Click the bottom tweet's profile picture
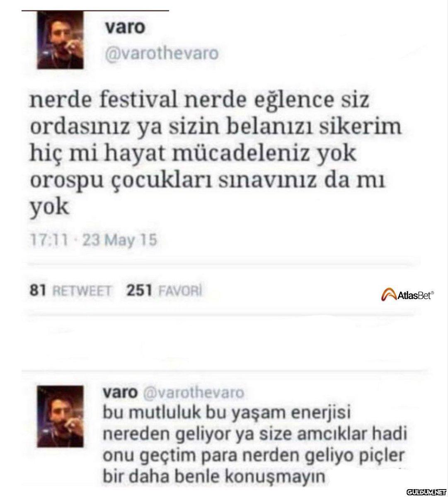Image resolution: width=448 pixels, height=497 pixels. (60, 417)
